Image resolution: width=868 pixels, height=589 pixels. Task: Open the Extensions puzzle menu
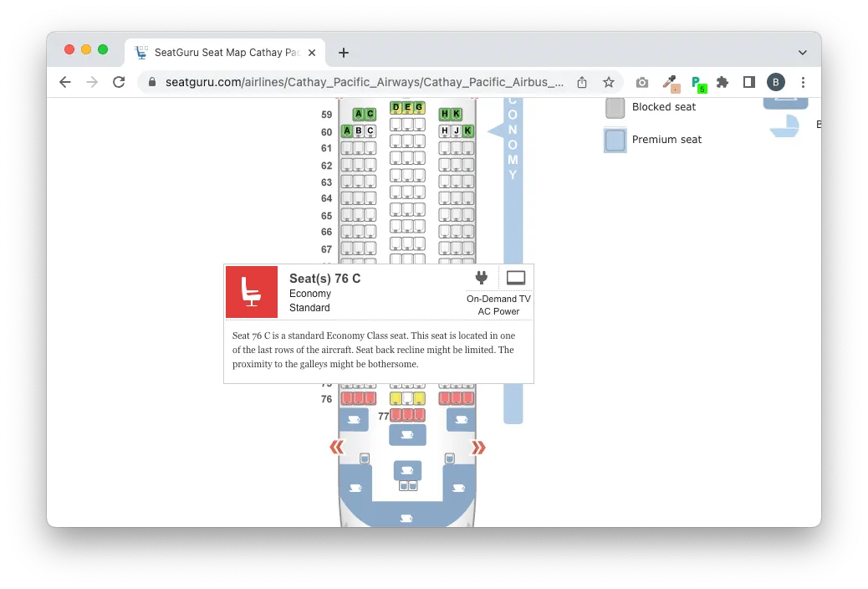point(722,83)
